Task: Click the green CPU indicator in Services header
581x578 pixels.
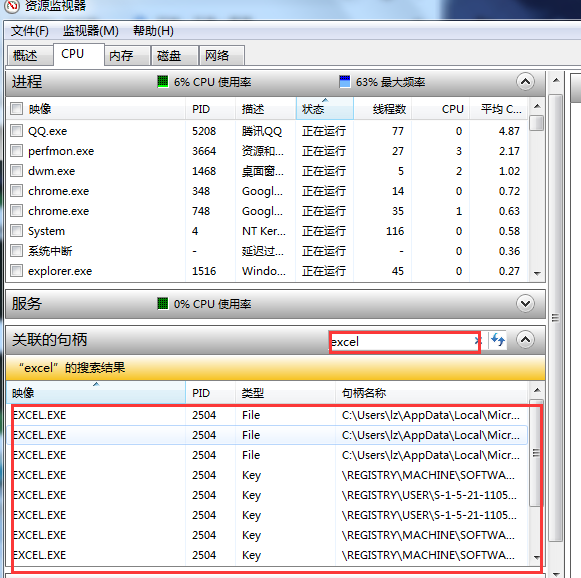Action: pos(163,303)
